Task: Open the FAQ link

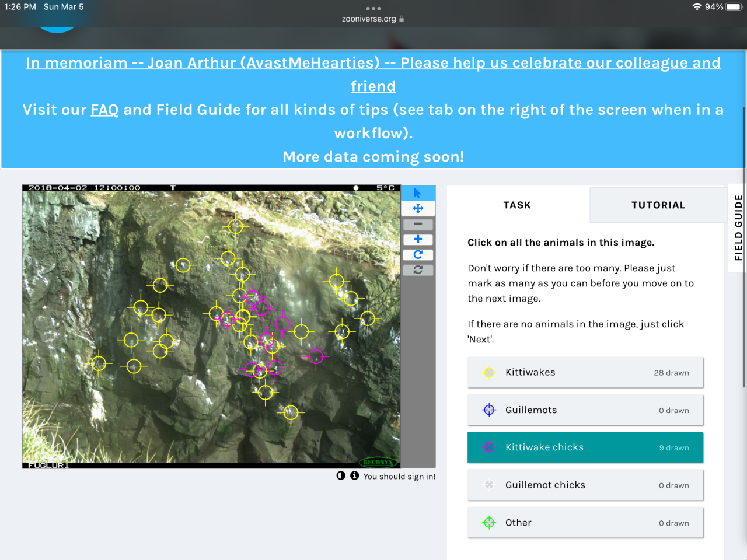Action: pyautogui.click(x=104, y=110)
